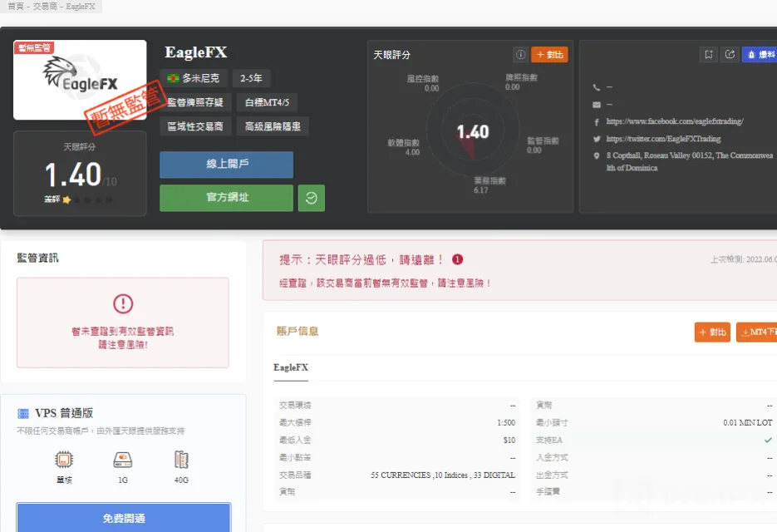Click the CPU 單核 icon

point(64,460)
